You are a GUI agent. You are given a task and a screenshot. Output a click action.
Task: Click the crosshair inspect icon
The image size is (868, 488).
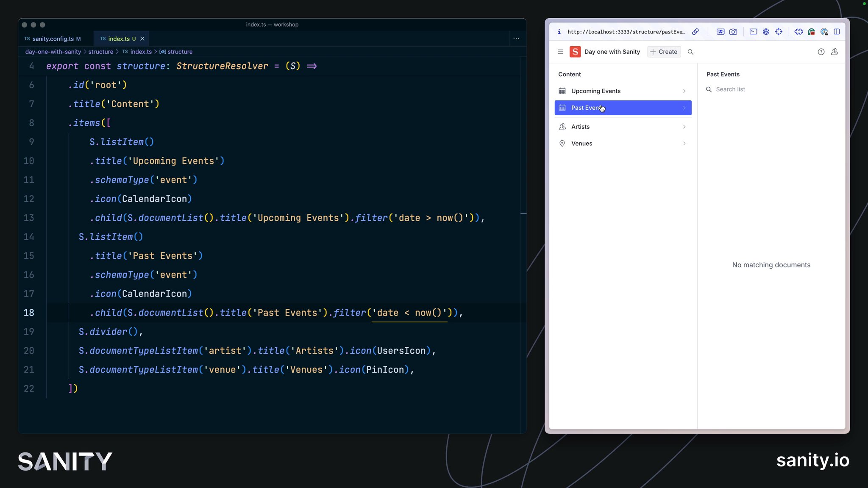[779, 32]
